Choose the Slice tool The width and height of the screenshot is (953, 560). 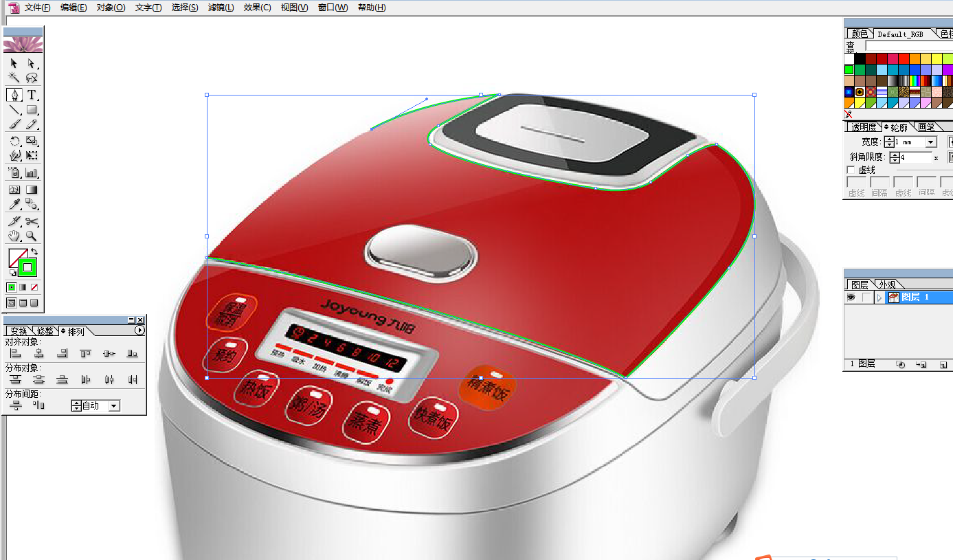click(x=14, y=221)
